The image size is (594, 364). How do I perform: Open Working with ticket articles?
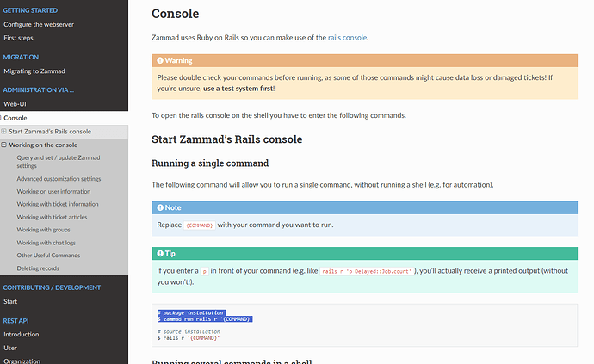(x=52, y=217)
